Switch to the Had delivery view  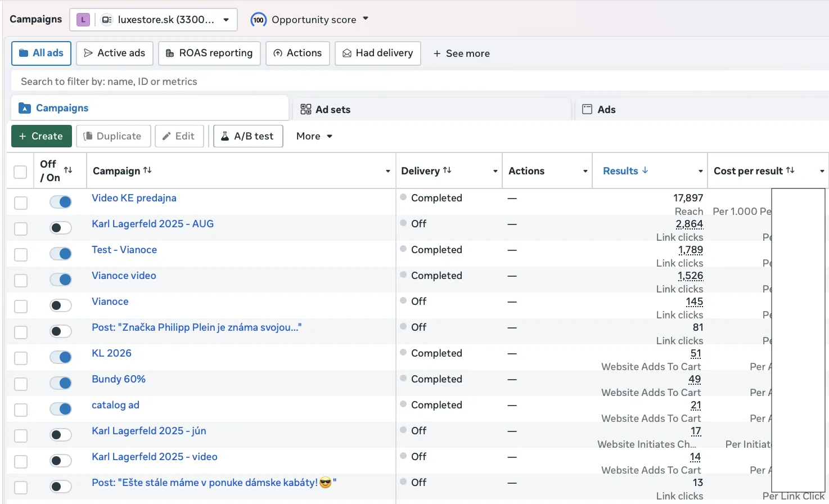(x=378, y=53)
